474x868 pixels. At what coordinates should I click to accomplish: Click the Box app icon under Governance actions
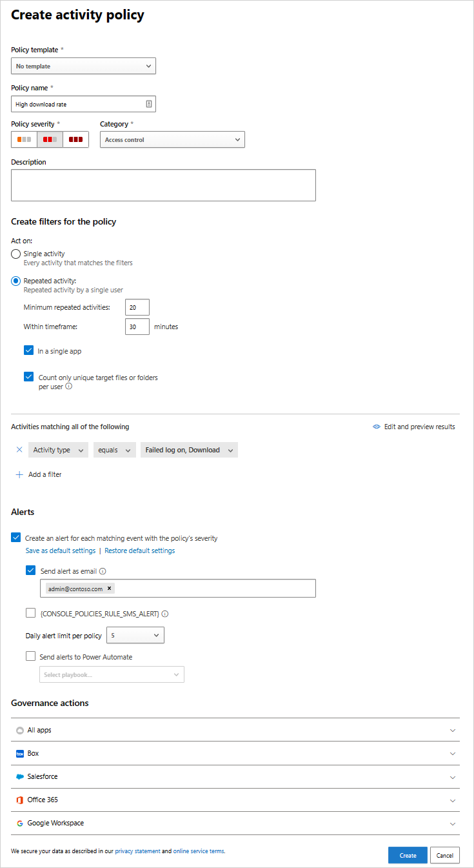20,752
